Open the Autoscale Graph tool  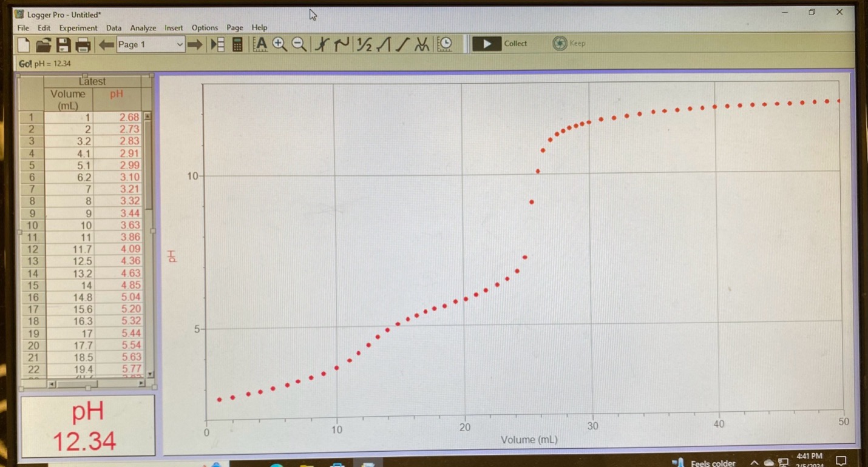pos(260,43)
